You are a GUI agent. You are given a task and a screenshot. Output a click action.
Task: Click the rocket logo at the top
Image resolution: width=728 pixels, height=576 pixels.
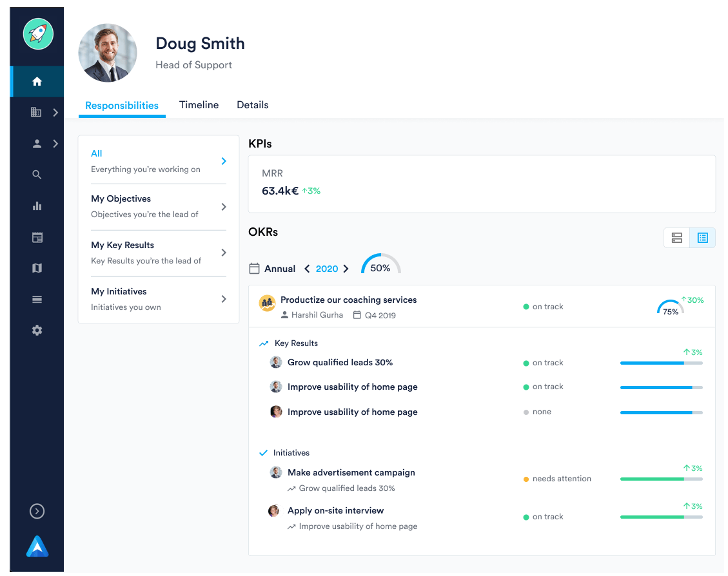pos(38,34)
